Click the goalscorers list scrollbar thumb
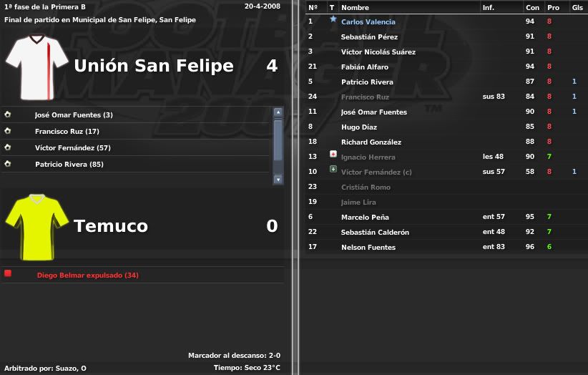The width and height of the screenshot is (588, 375). coord(278,140)
